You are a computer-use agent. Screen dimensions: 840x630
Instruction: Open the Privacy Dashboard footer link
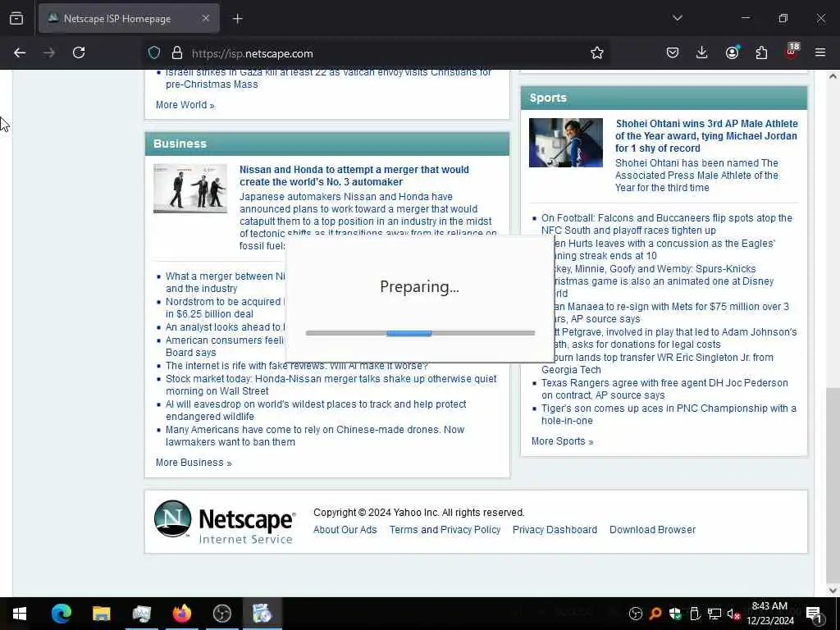(x=555, y=530)
